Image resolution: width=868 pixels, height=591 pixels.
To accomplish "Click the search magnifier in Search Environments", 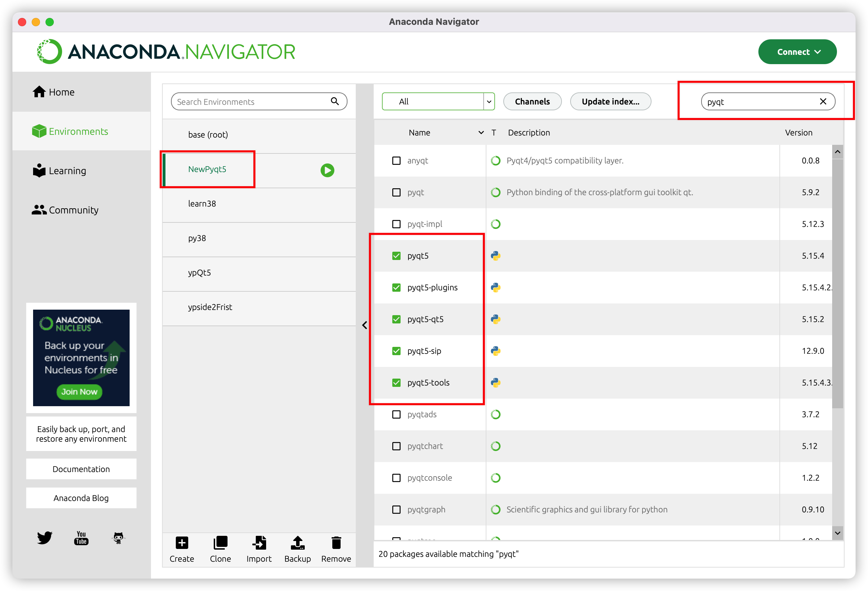I will (x=335, y=101).
